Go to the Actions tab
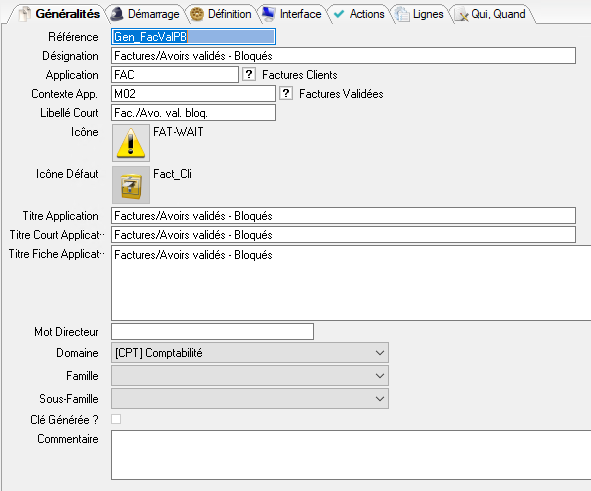 point(360,14)
